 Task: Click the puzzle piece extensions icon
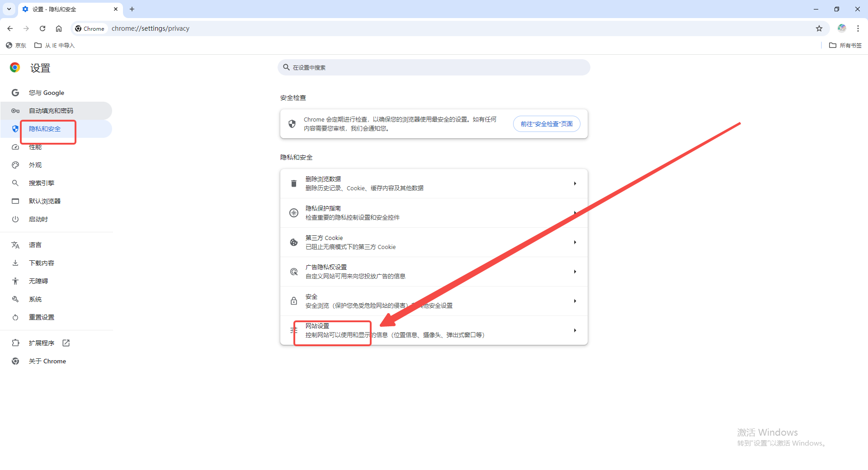(15, 343)
